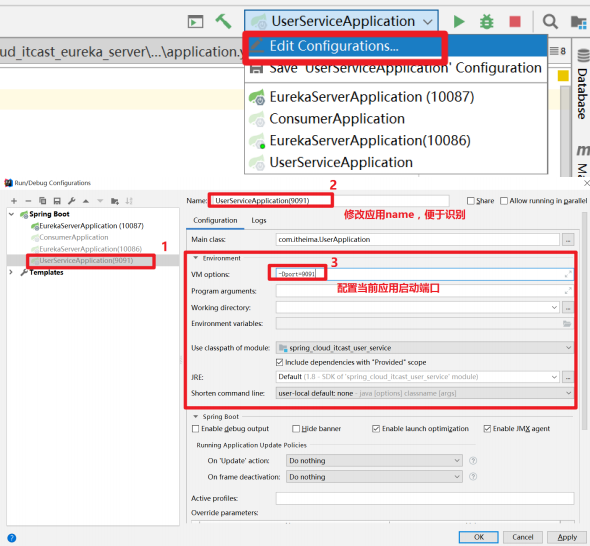Click the expand icon in Program arguments field

[568, 290]
